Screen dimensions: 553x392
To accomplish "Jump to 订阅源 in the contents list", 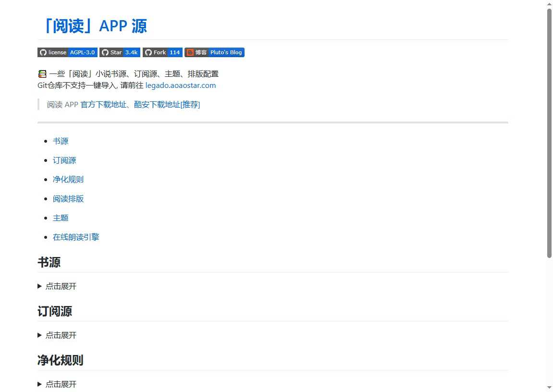I will click(x=64, y=160).
